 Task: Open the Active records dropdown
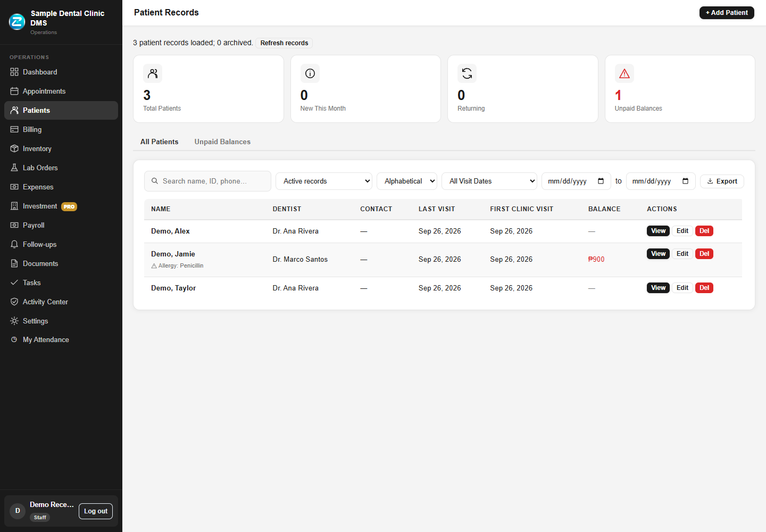[324, 181]
